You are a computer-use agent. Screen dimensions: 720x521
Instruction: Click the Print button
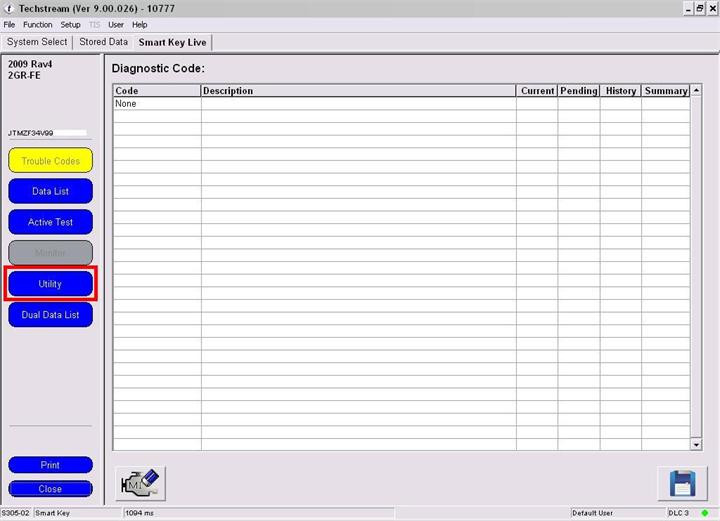click(51, 465)
